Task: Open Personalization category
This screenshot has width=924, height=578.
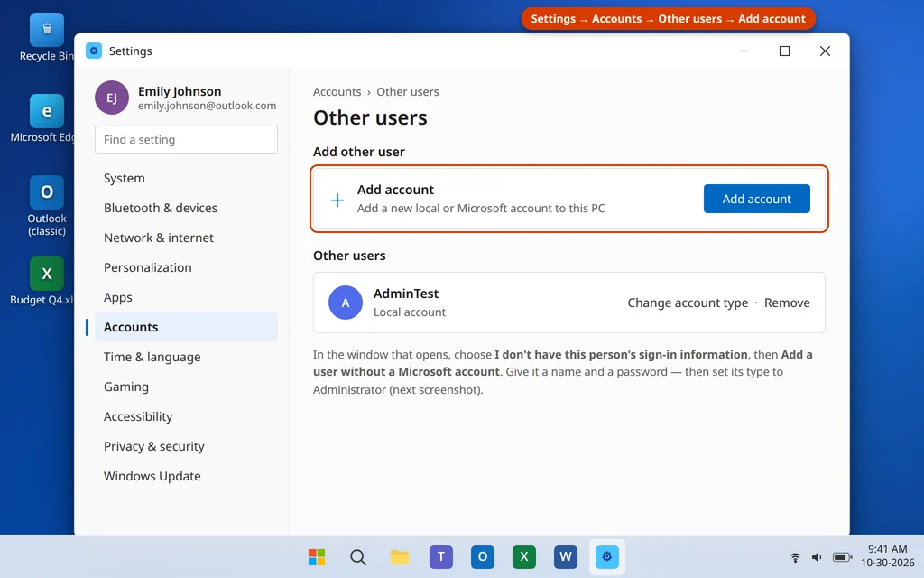Action: click(x=186, y=267)
